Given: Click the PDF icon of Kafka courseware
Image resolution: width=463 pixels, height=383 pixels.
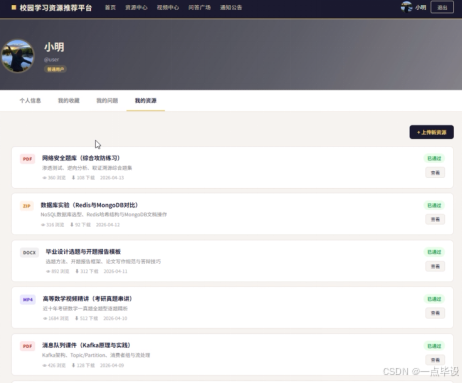Looking at the screenshot, I should 27,346.
